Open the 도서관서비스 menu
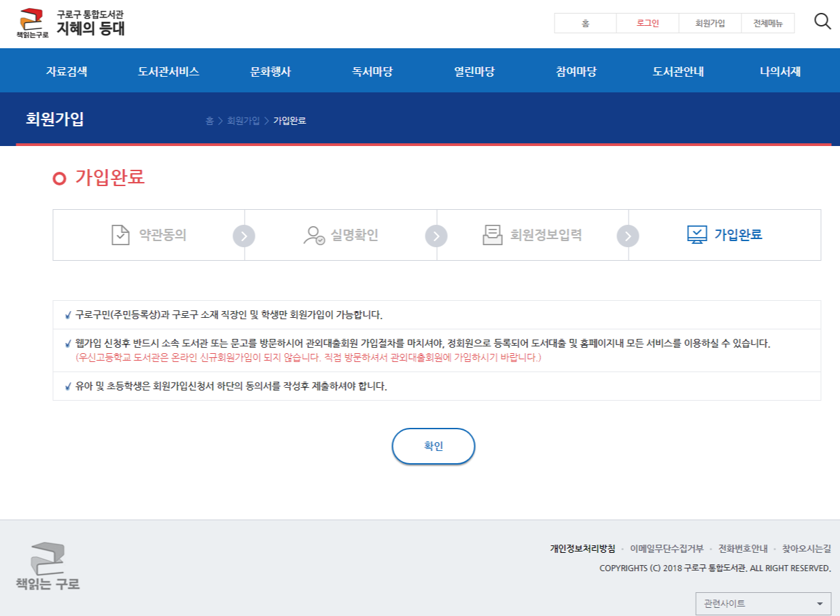 pos(169,71)
